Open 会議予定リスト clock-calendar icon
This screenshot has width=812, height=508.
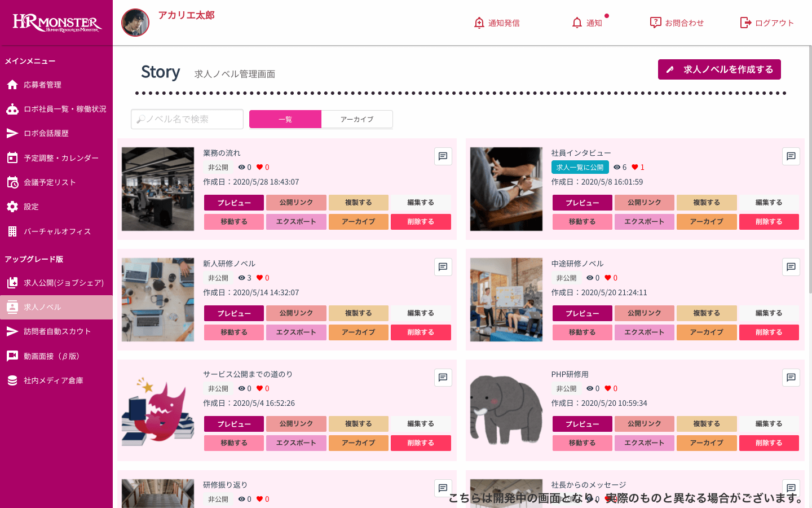tap(12, 182)
